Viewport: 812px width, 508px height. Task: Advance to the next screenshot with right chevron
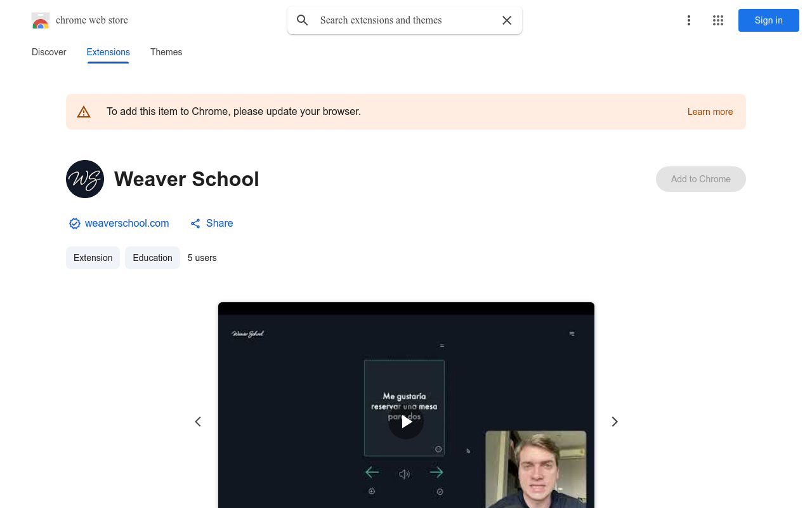click(614, 422)
